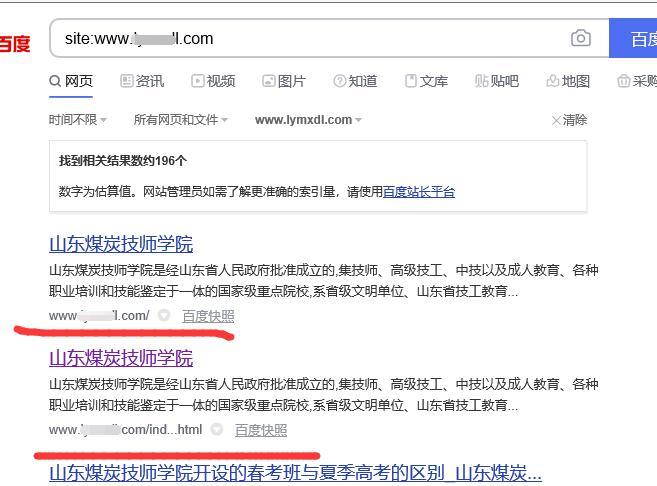Open the first 山东煤炭技师学院 result
Screen dimensions: 657x486
[x=121, y=244]
